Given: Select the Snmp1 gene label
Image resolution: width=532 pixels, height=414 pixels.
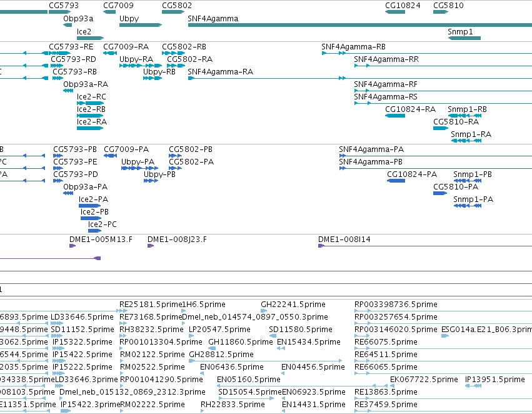Looking at the screenshot, I should [x=460, y=31].
